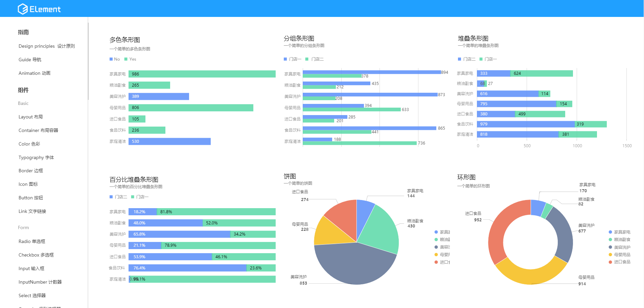Click the 粮油副食 legend dot in donut chart
Screen dimensions: 644x308
610,240
